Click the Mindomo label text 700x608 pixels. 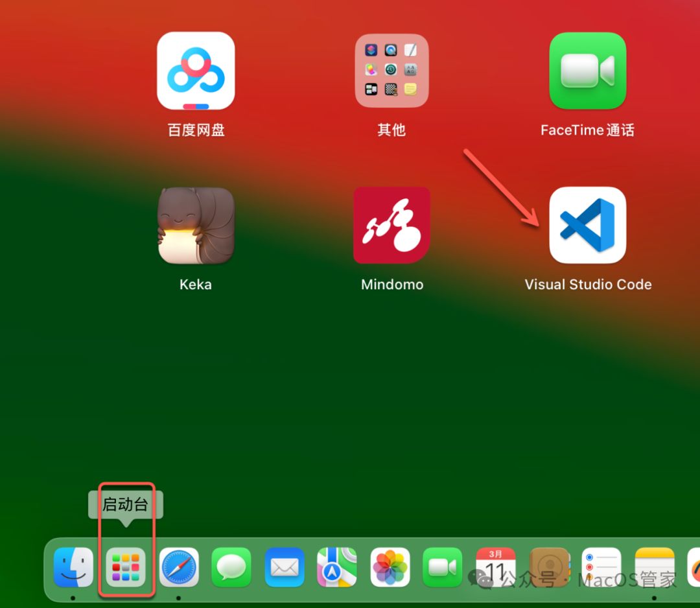pyautogui.click(x=392, y=285)
